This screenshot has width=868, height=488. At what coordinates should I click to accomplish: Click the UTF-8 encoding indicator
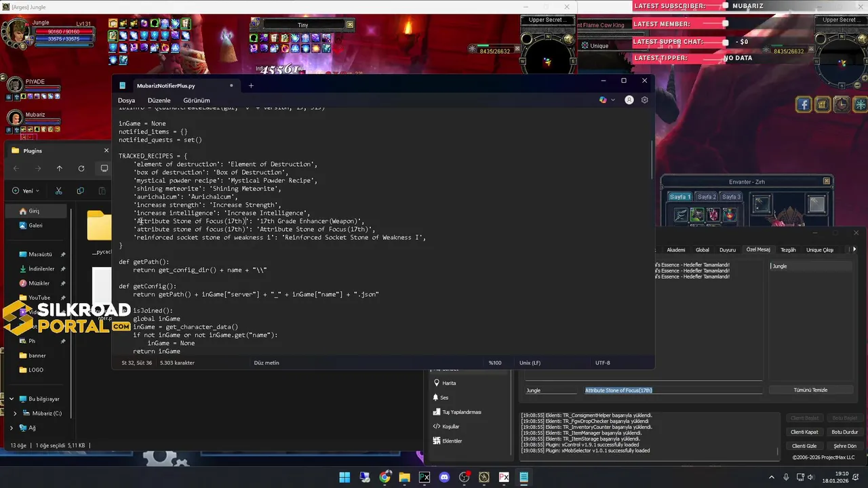tap(603, 363)
